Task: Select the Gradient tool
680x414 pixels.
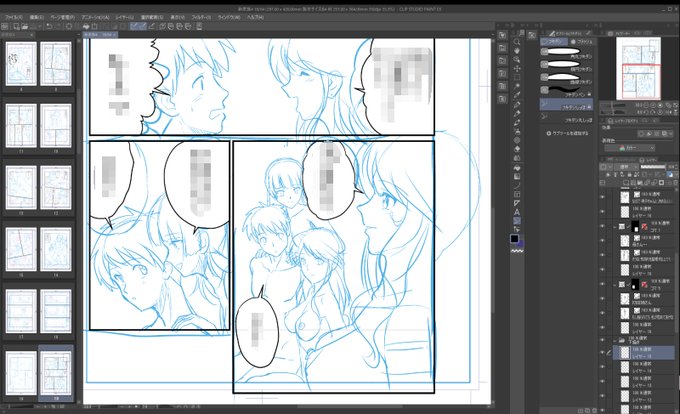Action: 517,176
